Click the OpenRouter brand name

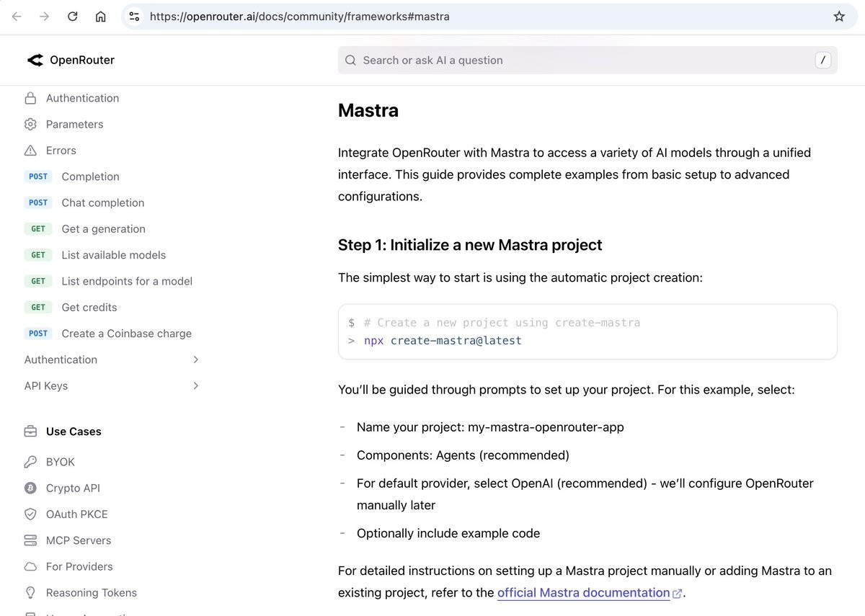[x=82, y=61]
